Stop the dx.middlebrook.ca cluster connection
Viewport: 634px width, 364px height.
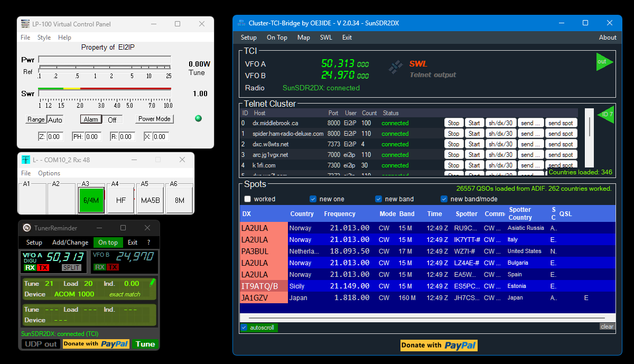pyautogui.click(x=453, y=123)
